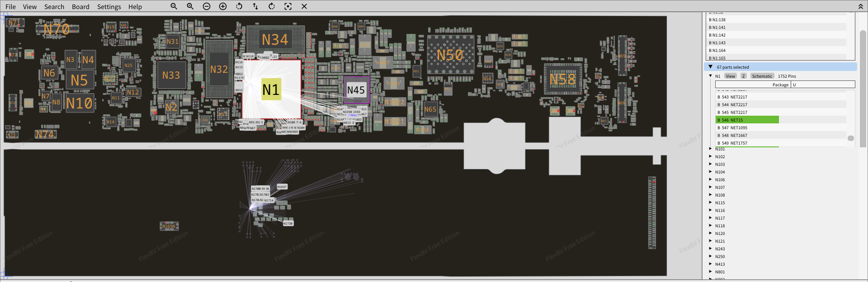This screenshot has width=868, height=282.
Task: Click the second magnifier zoom-search icon
Action: (190, 6)
